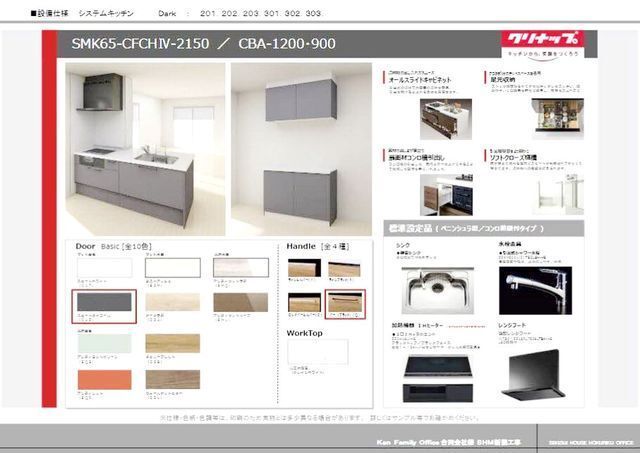The width and height of the screenshot is (640, 453).
Task: Select the red-outlined handle option thumbnail
Action: [346, 302]
